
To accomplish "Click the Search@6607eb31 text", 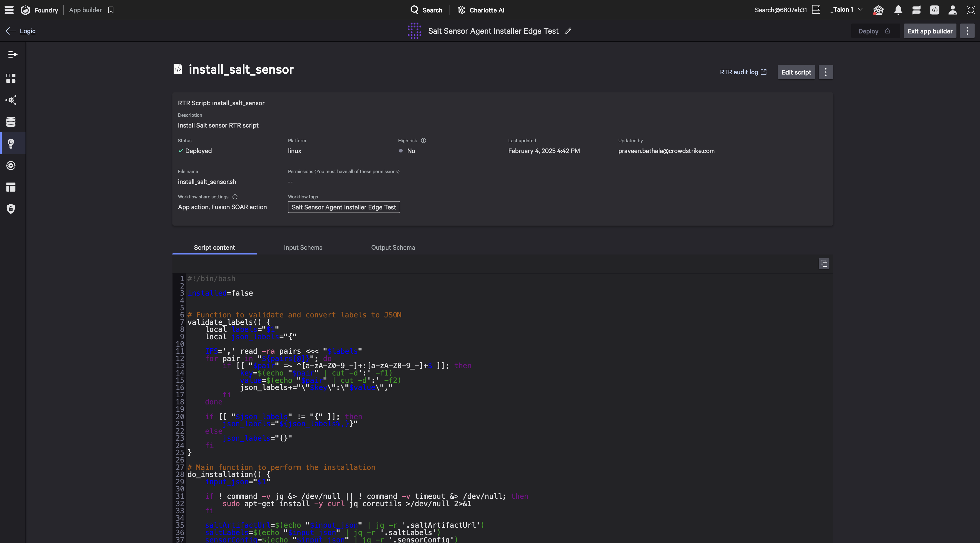I will [781, 10].
